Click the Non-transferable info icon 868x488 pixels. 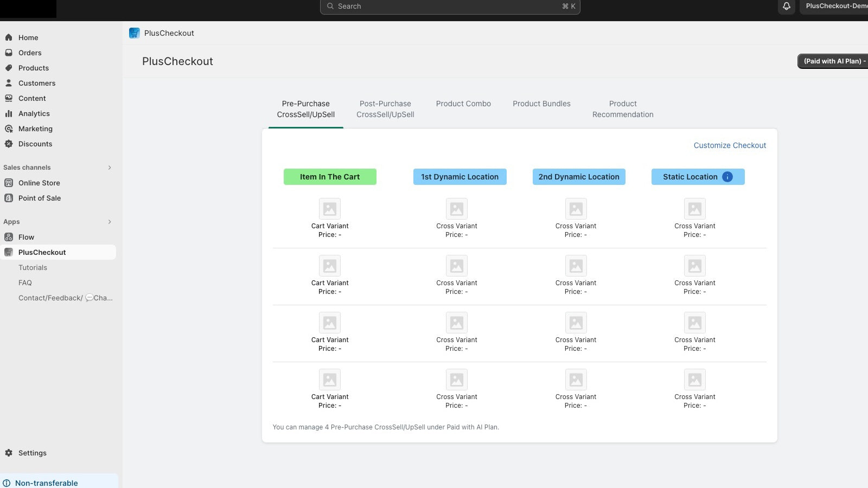click(7, 483)
